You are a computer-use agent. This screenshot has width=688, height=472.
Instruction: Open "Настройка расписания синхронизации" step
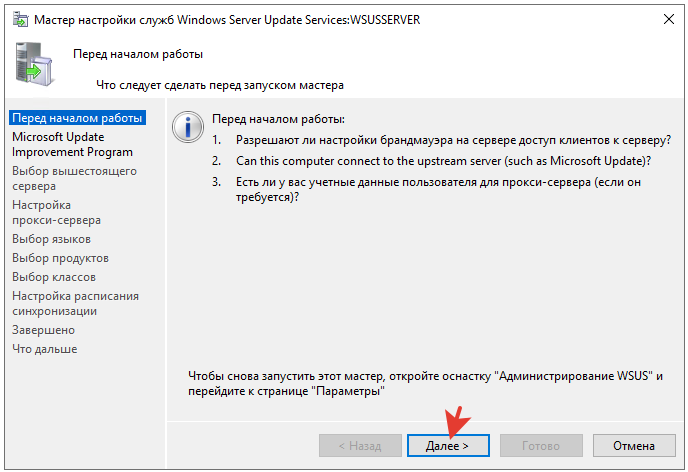(x=75, y=303)
